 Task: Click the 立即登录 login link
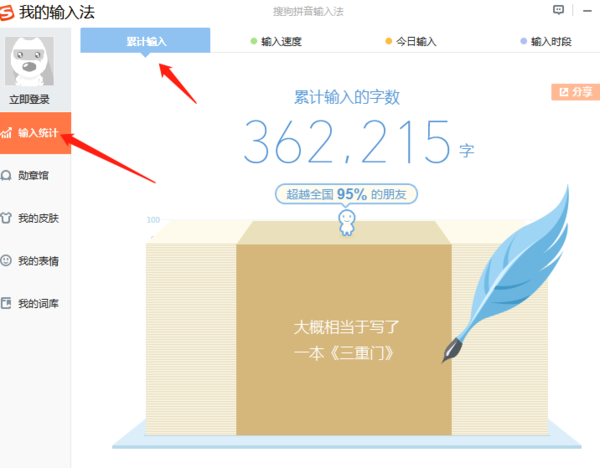click(x=29, y=99)
